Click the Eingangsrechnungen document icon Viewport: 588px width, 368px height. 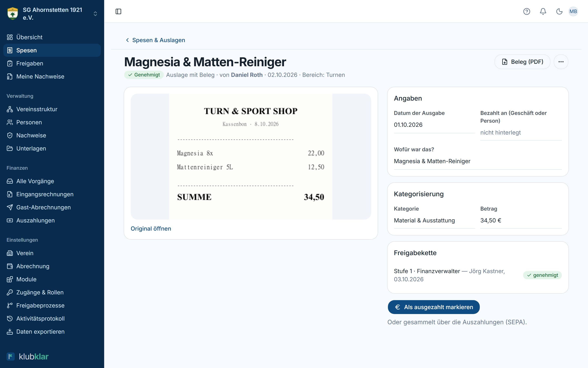click(10, 194)
